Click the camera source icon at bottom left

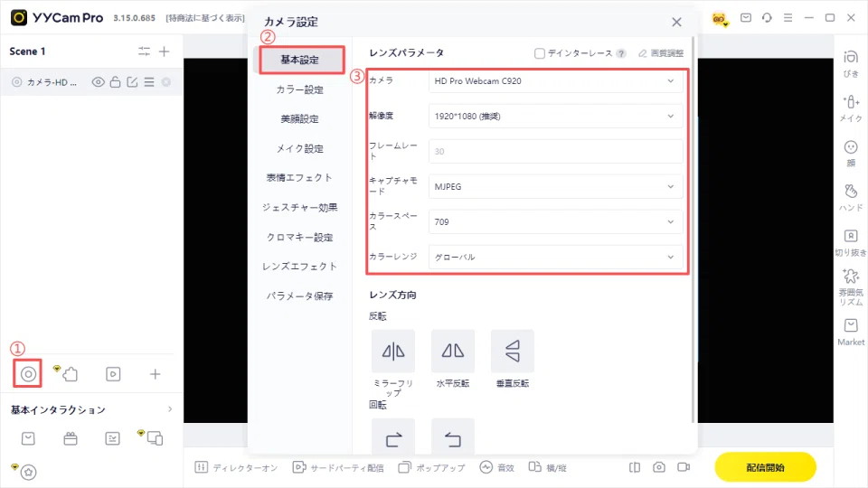click(28, 374)
